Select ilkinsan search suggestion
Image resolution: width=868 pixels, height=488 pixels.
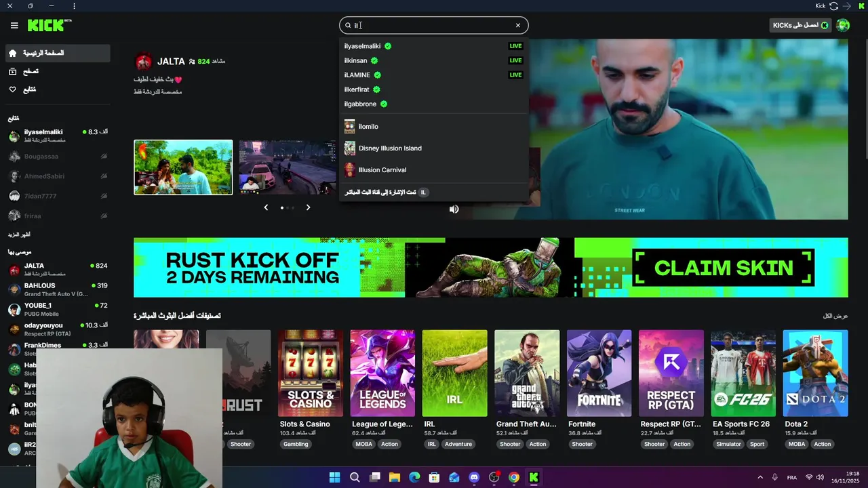(433, 60)
